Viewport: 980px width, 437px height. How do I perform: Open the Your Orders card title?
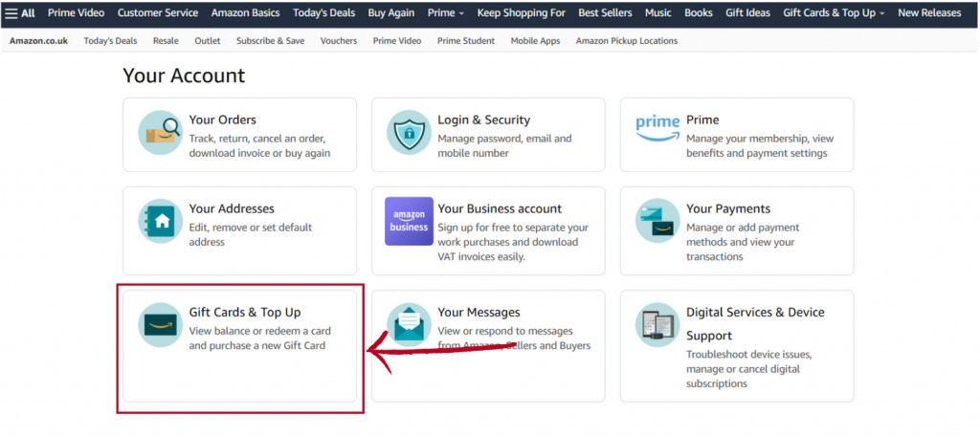click(x=222, y=120)
